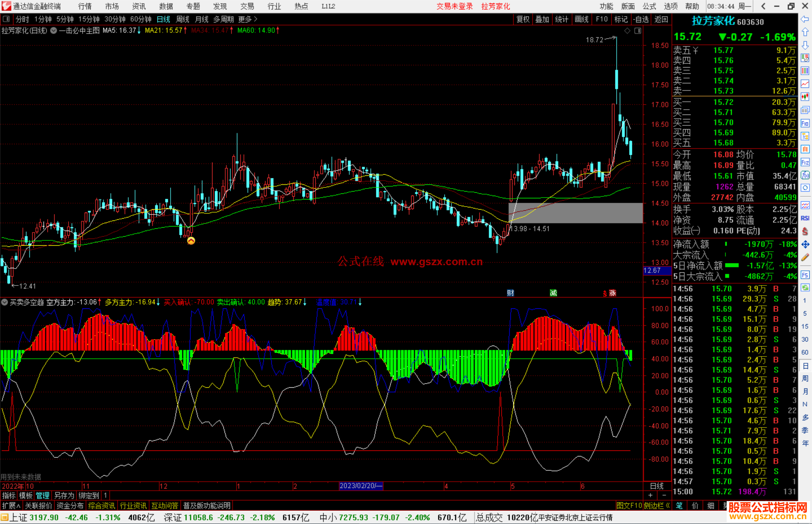Image resolution: width=812 pixels, height=524 pixels.
Task: Toggle the panel layout icon before 分时
Action: click(x=6, y=19)
